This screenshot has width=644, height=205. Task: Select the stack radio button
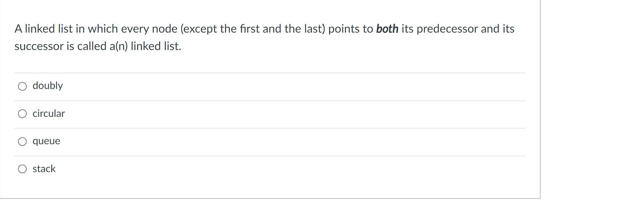[23, 169]
